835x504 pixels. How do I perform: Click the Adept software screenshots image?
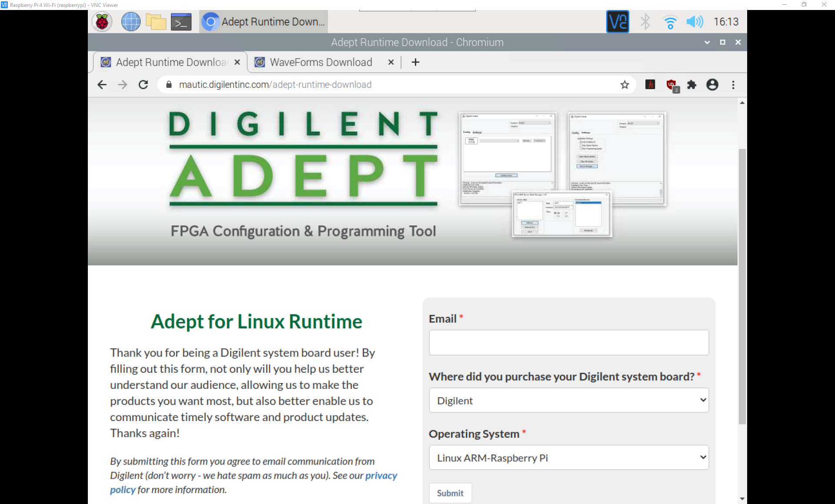click(563, 175)
